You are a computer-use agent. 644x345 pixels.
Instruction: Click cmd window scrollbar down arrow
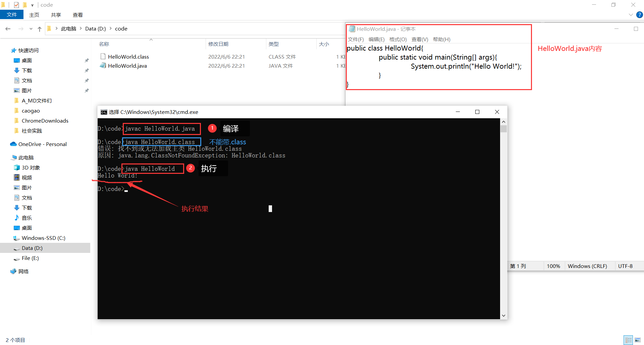point(503,316)
